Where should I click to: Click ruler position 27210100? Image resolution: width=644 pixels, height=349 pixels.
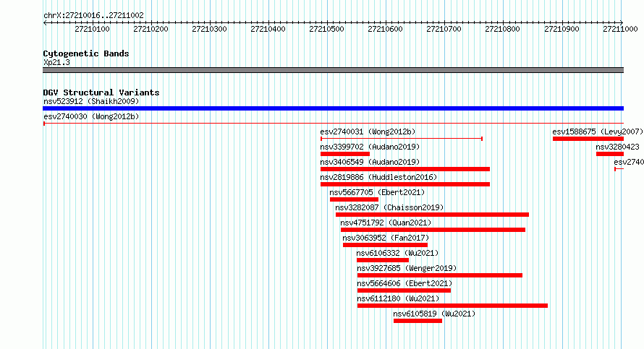[x=93, y=29]
